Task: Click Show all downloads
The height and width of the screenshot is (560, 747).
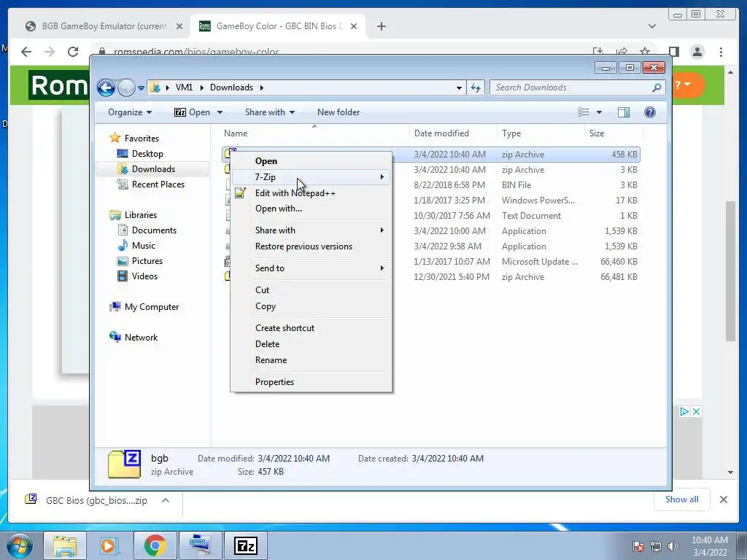Action: pos(682,499)
